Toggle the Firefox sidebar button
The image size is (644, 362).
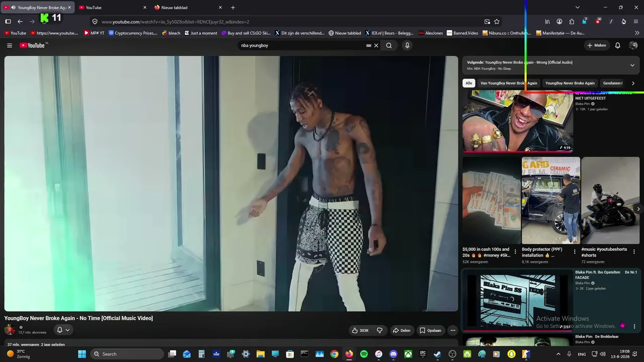click(8, 22)
